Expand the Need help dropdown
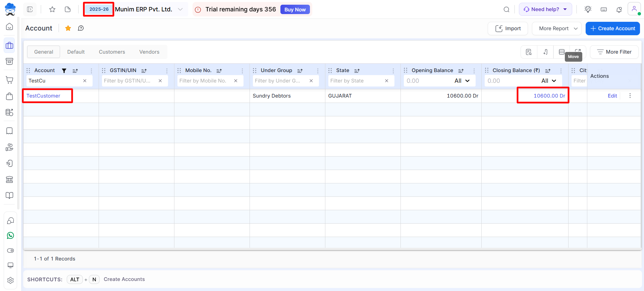This screenshot has height=291, width=644. pyautogui.click(x=545, y=9)
